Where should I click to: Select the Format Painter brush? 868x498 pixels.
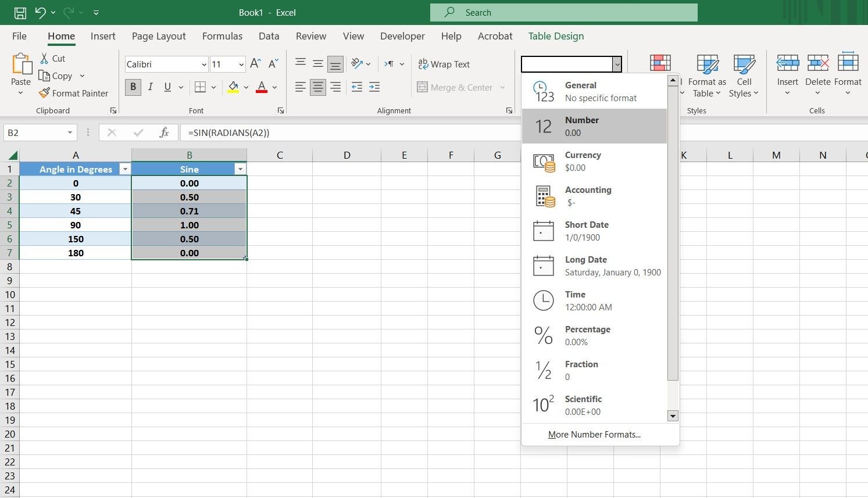(x=44, y=93)
